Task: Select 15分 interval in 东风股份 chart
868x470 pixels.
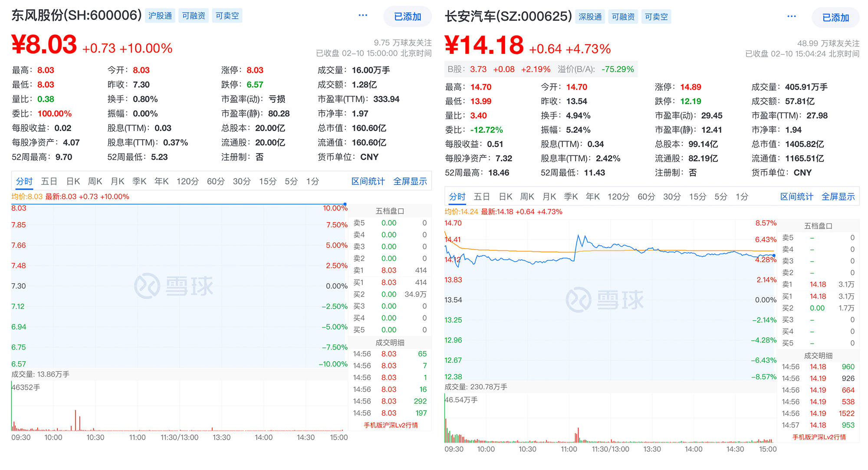Action: click(x=268, y=181)
